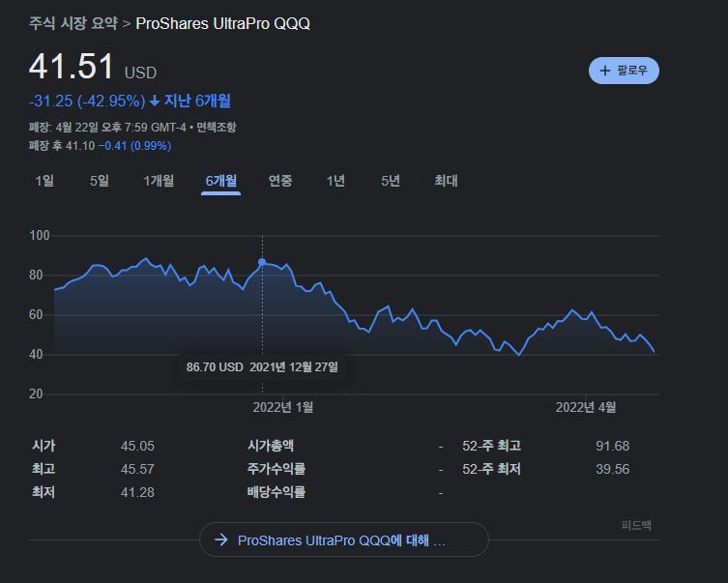Click the 시가 value 45.05

point(137,446)
